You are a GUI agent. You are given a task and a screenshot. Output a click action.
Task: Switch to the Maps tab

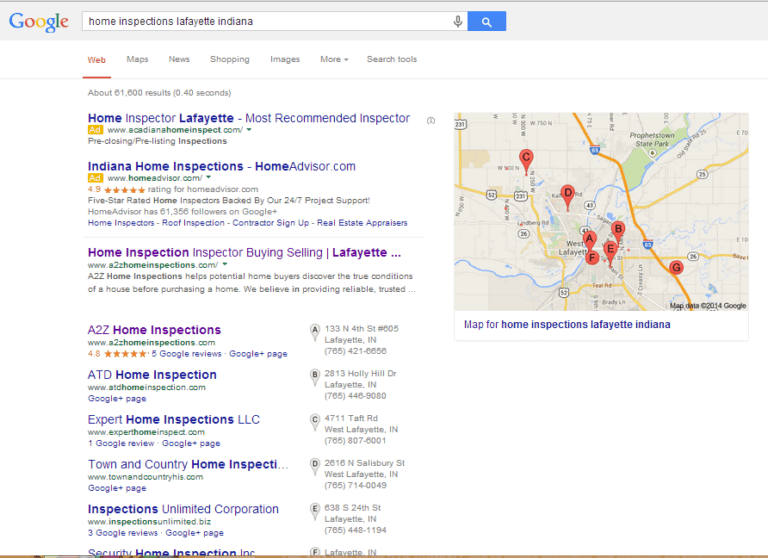[137, 59]
